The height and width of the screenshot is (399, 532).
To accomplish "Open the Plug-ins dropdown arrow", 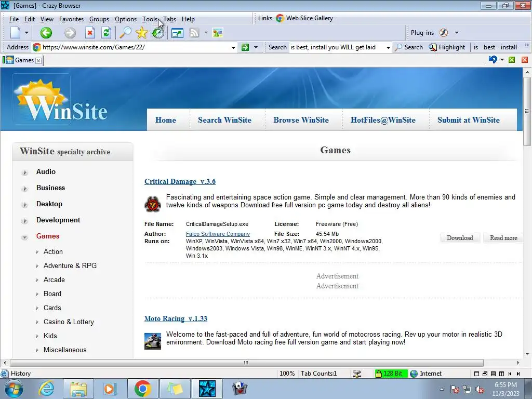I will [x=457, y=33].
